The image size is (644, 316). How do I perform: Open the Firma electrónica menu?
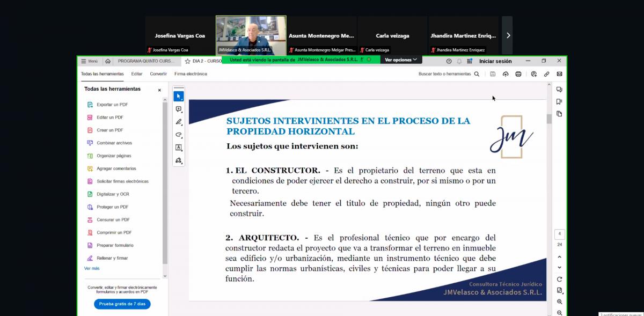pyautogui.click(x=191, y=74)
